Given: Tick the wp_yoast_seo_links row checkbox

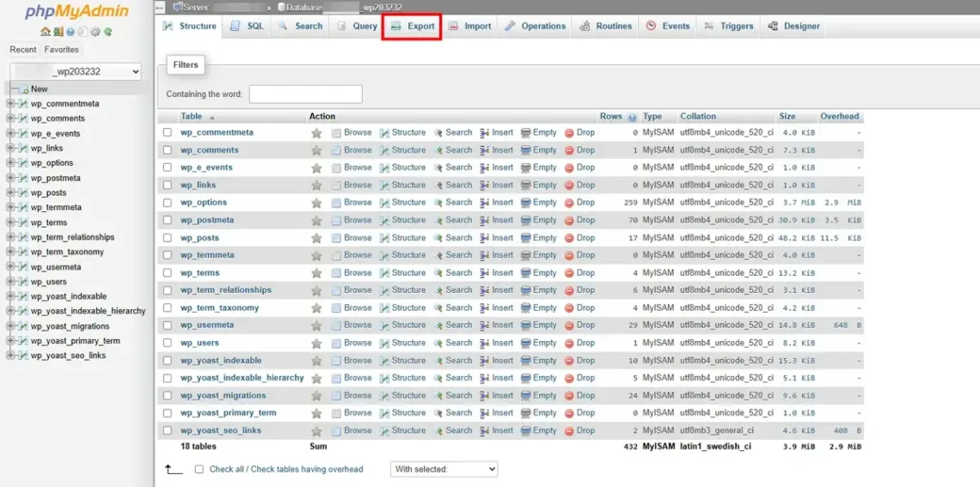Looking at the screenshot, I should click(168, 430).
